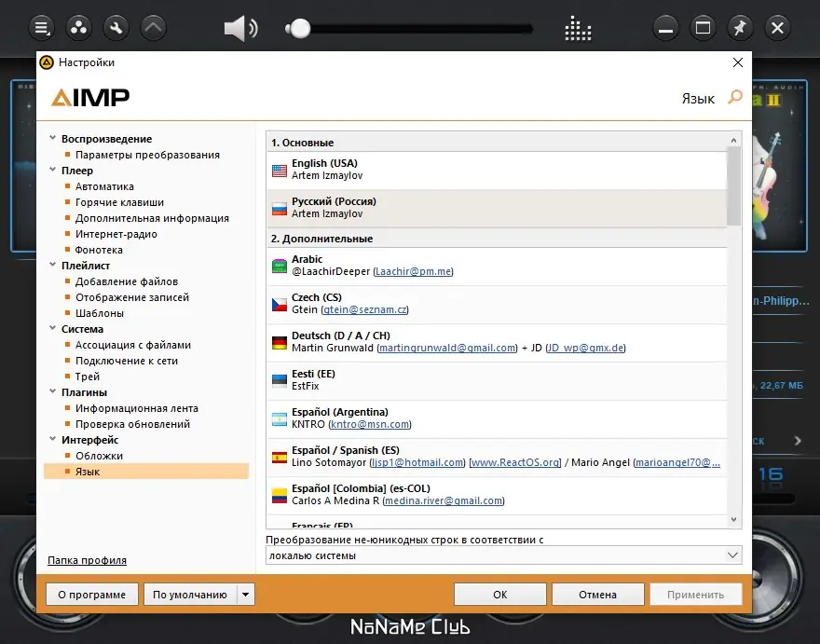This screenshot has width=820, height=644.
Task: Click the О программе button
Action: (91, 595)
